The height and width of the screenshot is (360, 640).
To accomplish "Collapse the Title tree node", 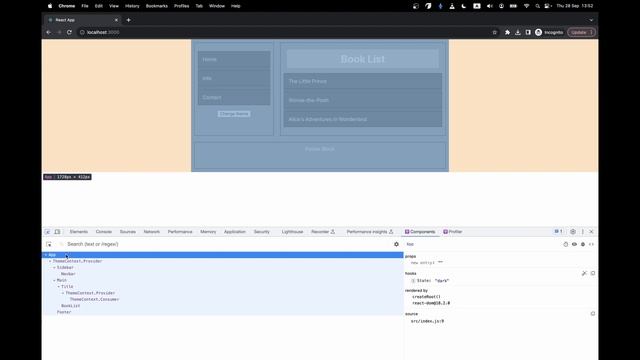I will pyautogui.click(x=58, y=287).
